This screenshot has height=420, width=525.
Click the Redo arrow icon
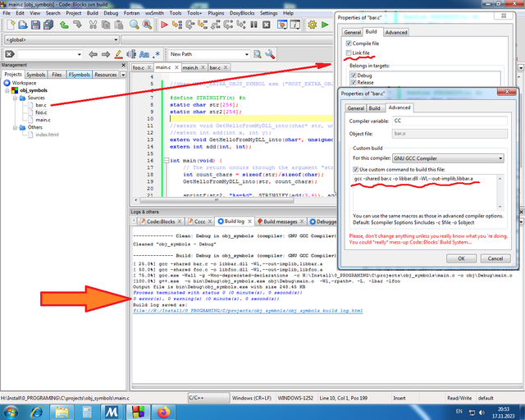click(x=77, y=25)
